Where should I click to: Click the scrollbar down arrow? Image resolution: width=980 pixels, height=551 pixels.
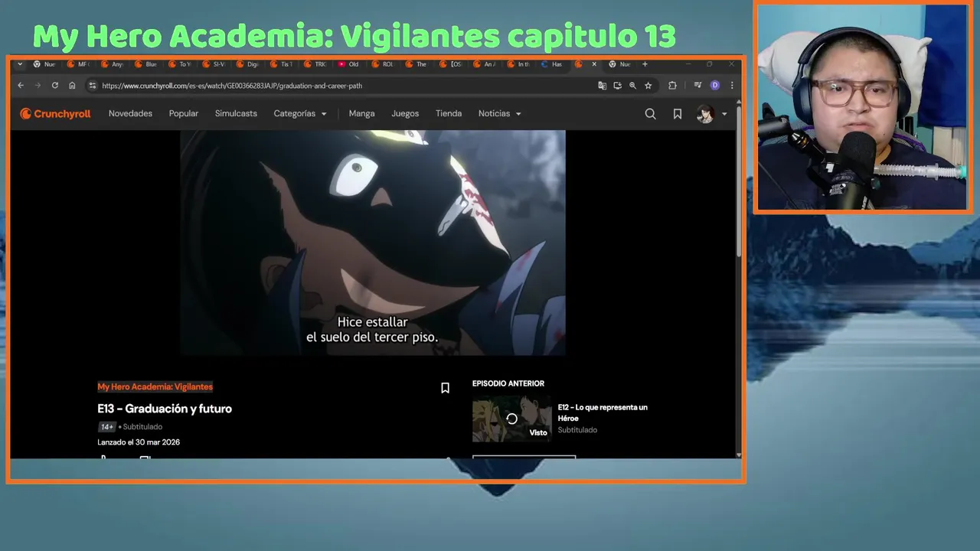click(x=739, y=455)
